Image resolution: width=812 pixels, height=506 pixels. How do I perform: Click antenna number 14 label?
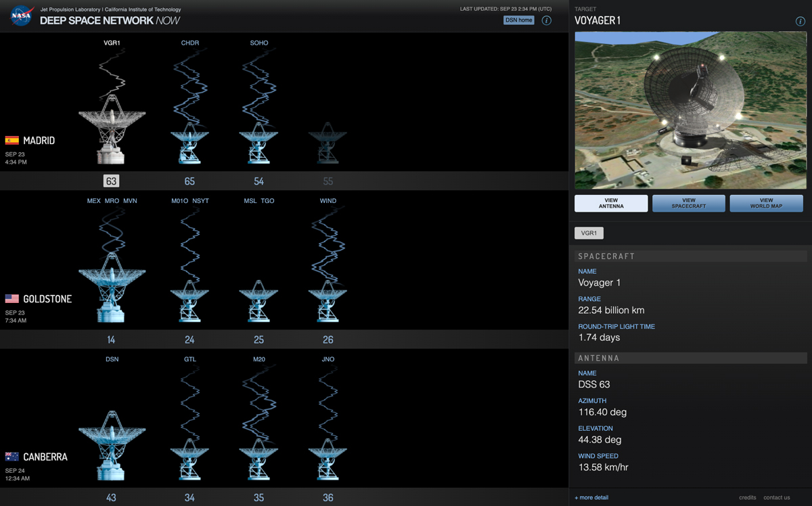[111, 340]
